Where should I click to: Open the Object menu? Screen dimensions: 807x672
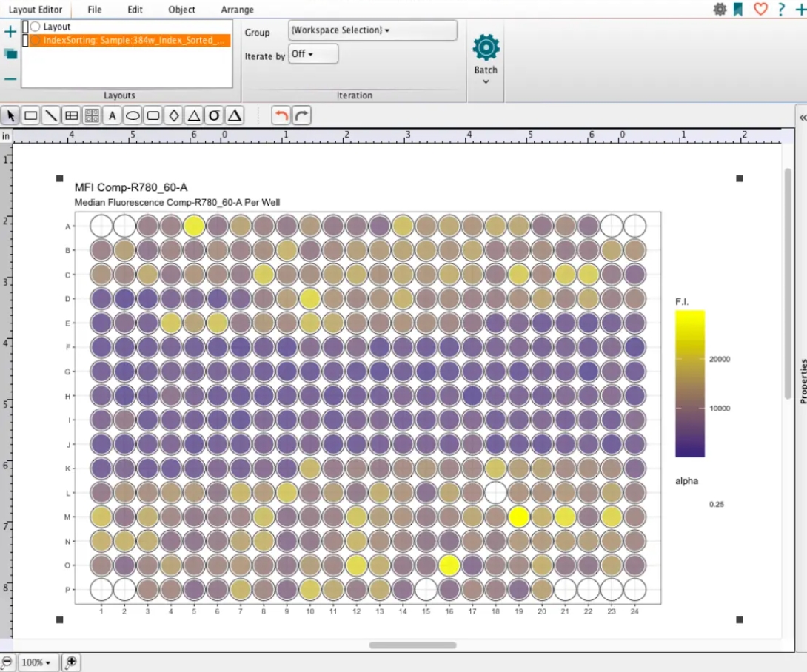(181, 10)
